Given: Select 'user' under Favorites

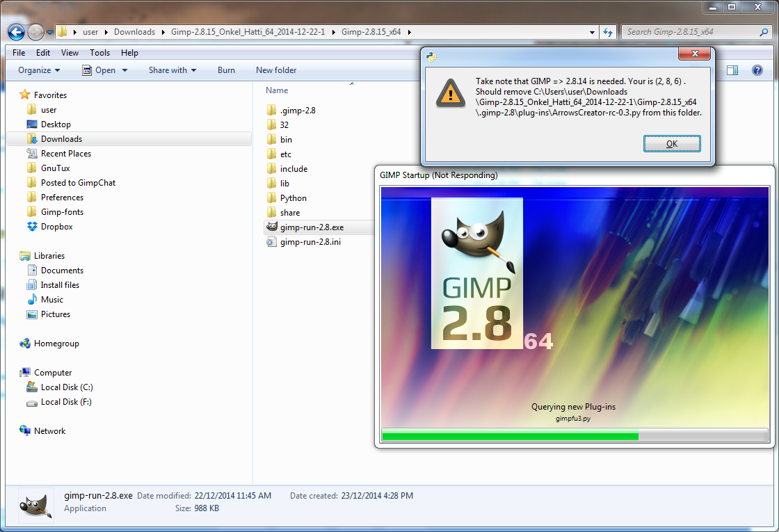Looking at the screenshot, I should point(49,110).
